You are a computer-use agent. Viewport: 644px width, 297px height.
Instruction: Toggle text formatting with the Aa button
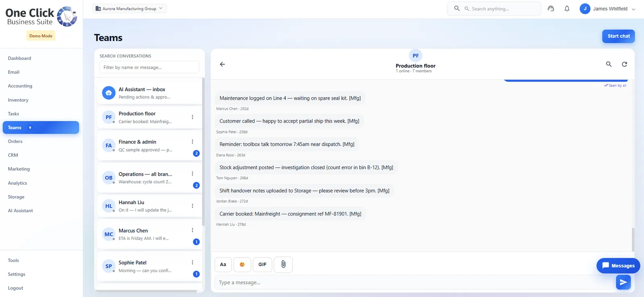point(223,264)
